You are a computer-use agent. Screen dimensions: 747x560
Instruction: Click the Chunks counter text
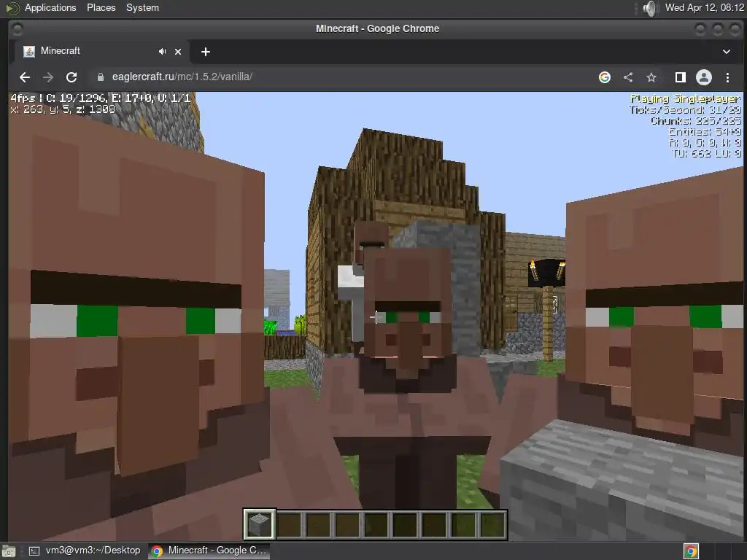696,120
